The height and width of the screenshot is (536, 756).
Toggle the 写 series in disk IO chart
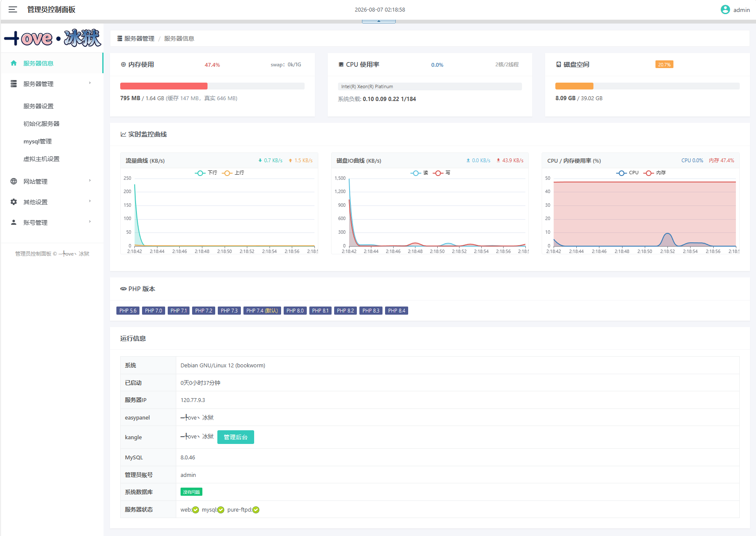coord(442,173)
